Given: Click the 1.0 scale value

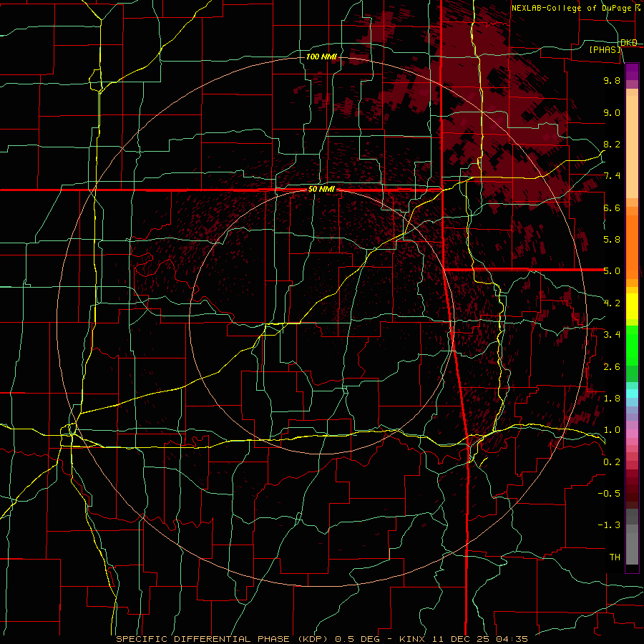Looking at the screenshot, I should (612, 430).
